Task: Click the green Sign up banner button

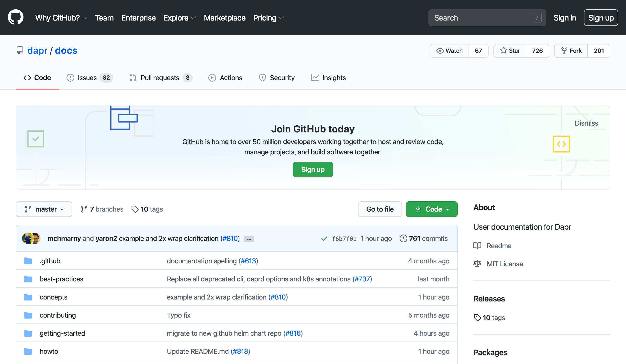Action: pyautogui.click(x=313, y=170)
